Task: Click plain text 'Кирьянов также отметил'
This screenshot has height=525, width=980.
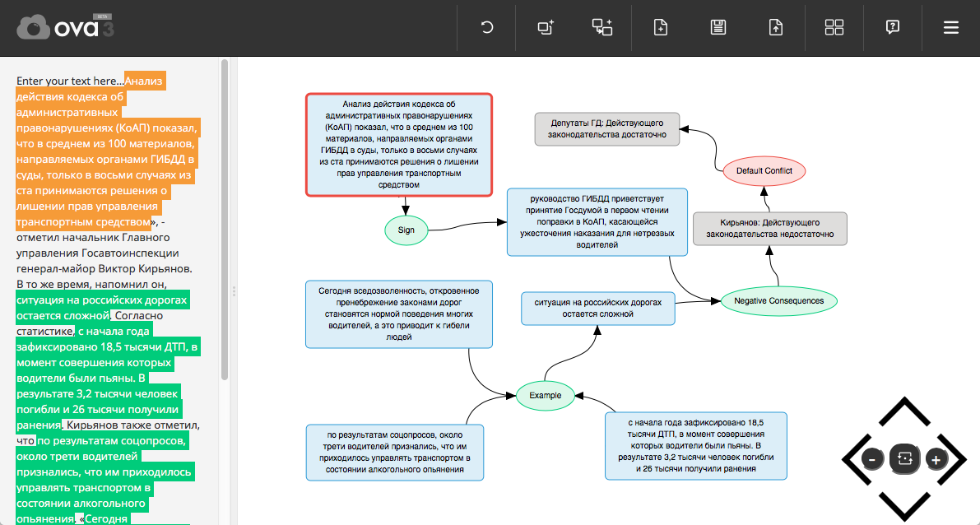Action: (x=133, y=425)
